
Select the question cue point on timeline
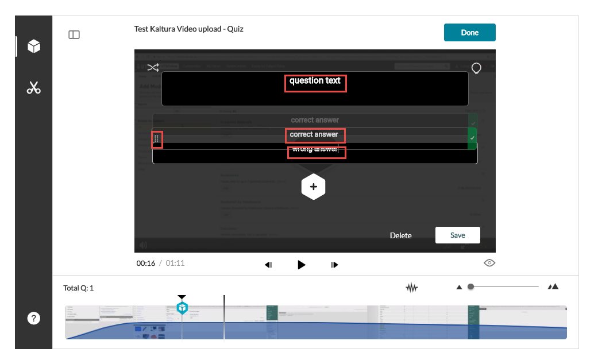coord(182,308)
